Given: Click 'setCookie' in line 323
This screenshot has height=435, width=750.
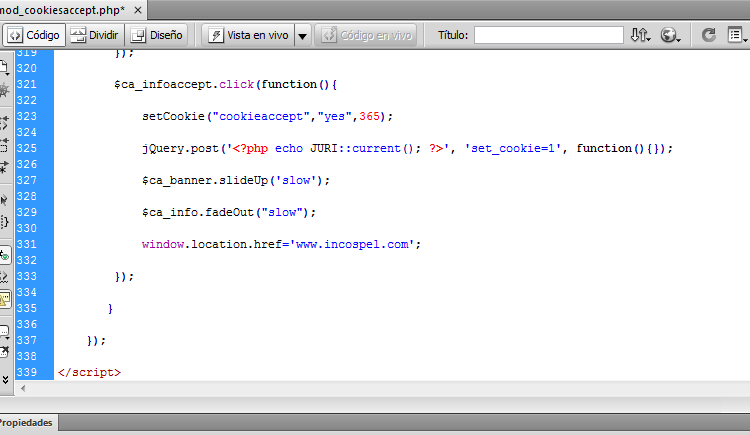Looking at the screenshot, I should 173,116.
